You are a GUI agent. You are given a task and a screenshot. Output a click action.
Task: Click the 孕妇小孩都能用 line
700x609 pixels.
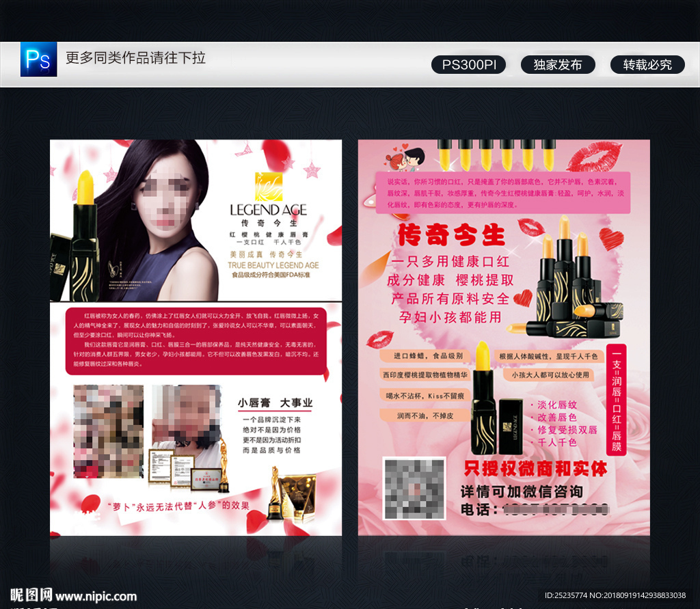pyautogui.click(x=450, y=317)
